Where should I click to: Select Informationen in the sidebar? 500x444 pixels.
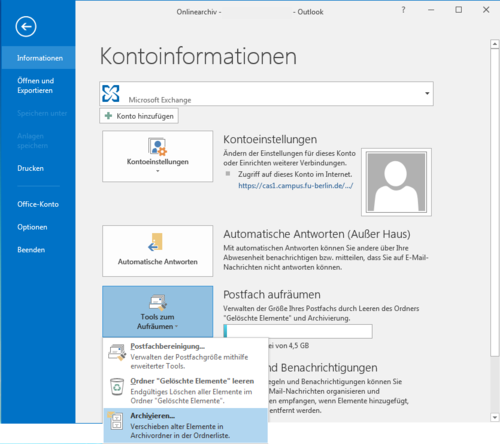(x=39, y=58)
